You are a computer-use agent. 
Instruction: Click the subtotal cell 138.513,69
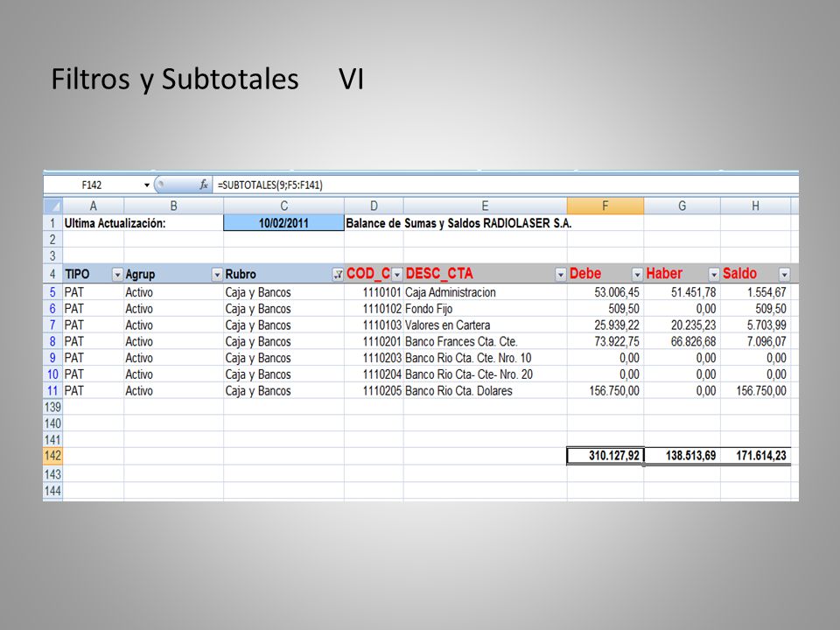tap(682, 456)
